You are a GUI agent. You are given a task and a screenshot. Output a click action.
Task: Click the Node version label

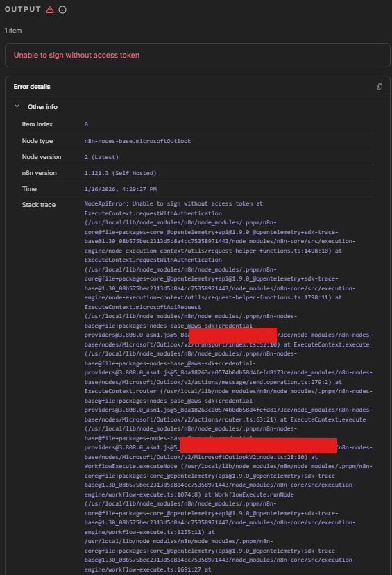[42, 157]
